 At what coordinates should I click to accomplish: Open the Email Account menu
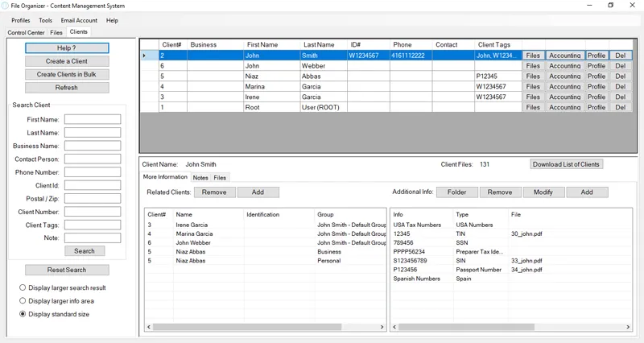[x=79, y=20]
